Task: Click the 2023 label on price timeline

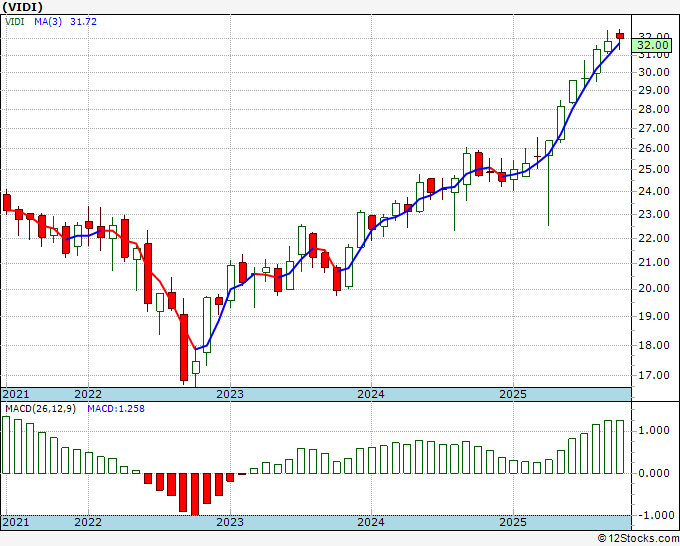Action: point(230,394)
